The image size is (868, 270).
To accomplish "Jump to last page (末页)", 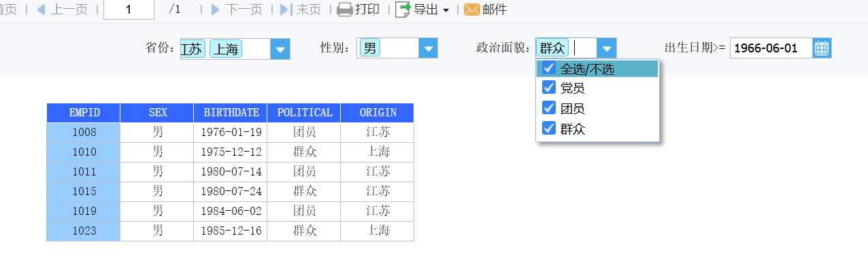I will coord(300,10).
